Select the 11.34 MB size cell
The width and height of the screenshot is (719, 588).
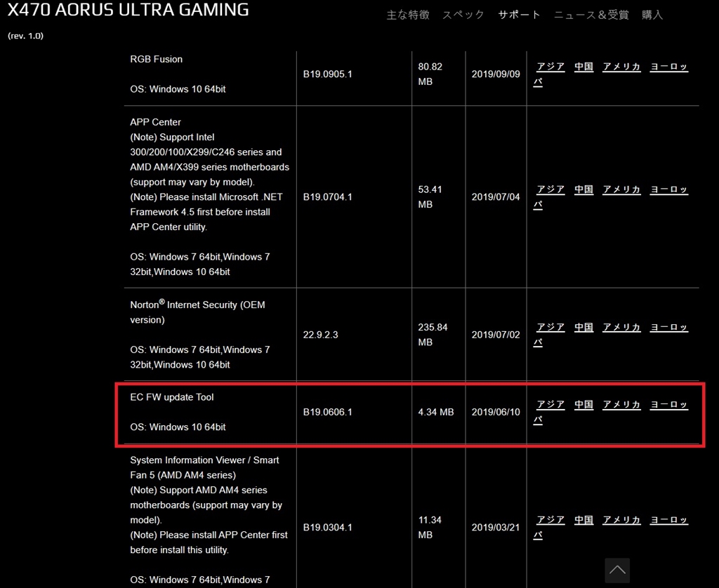(x=430, y=528)
